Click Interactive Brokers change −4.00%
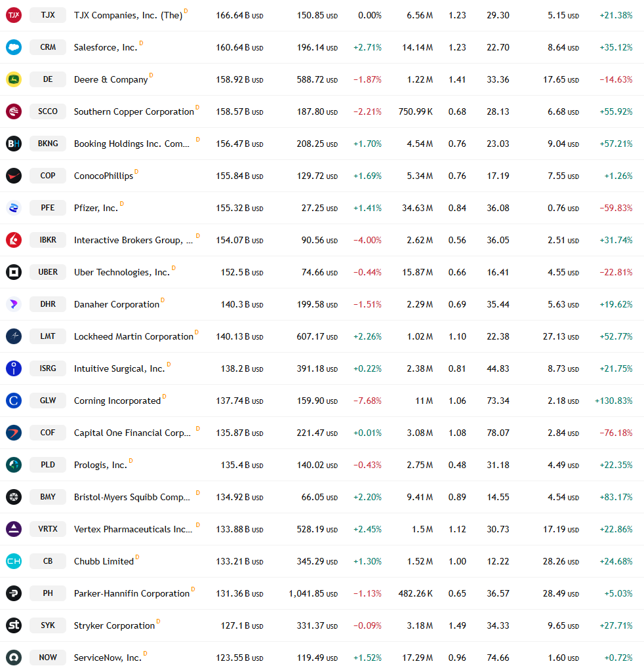Image resolution: width=644 pixels, height=670 pixels. 367,240
